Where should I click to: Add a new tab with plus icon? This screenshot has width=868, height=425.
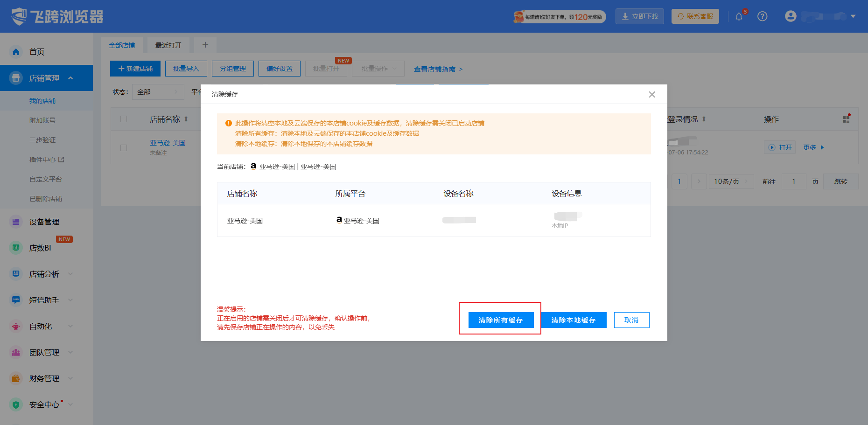pyautogui.click(x=205, y=45)
